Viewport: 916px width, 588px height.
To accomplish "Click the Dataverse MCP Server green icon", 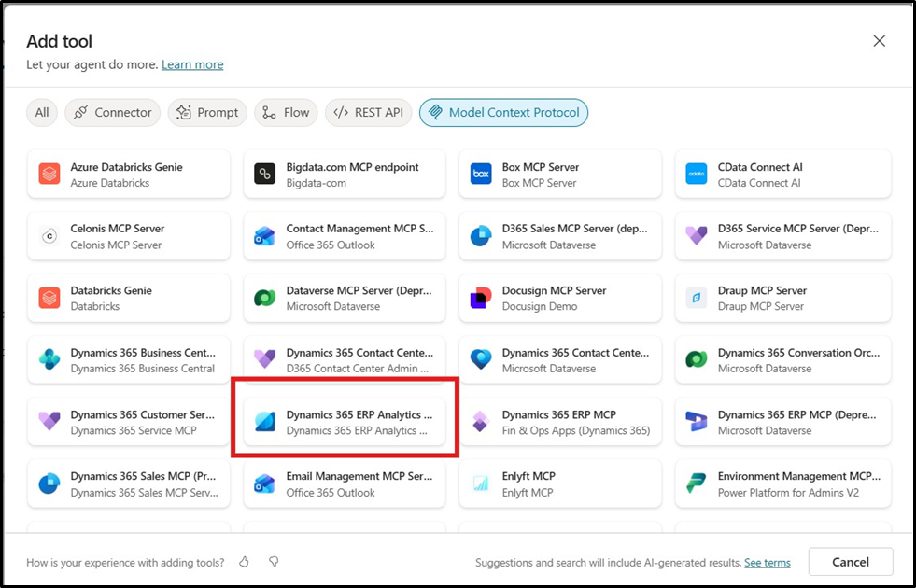I will pos(264,298).
